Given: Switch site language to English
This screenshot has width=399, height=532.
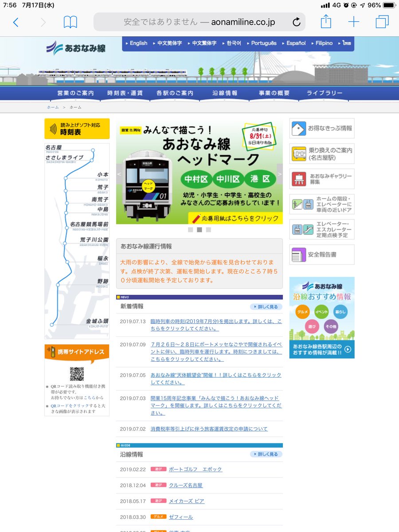Looking at the screenshot, I should pyautogui.click(x=136, y=43).
